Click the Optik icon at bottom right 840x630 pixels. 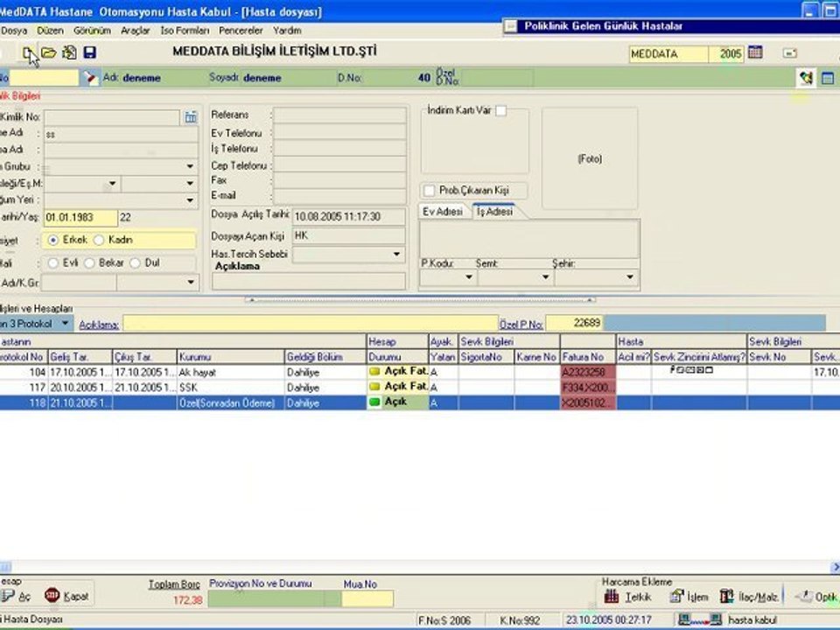[x=803, y=596]
